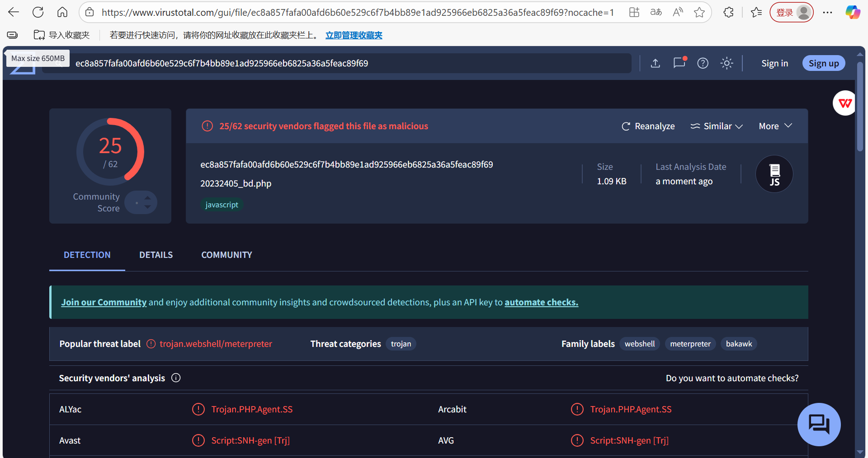
Task: Open split screen view icon
Action: [x=634, y=12]
